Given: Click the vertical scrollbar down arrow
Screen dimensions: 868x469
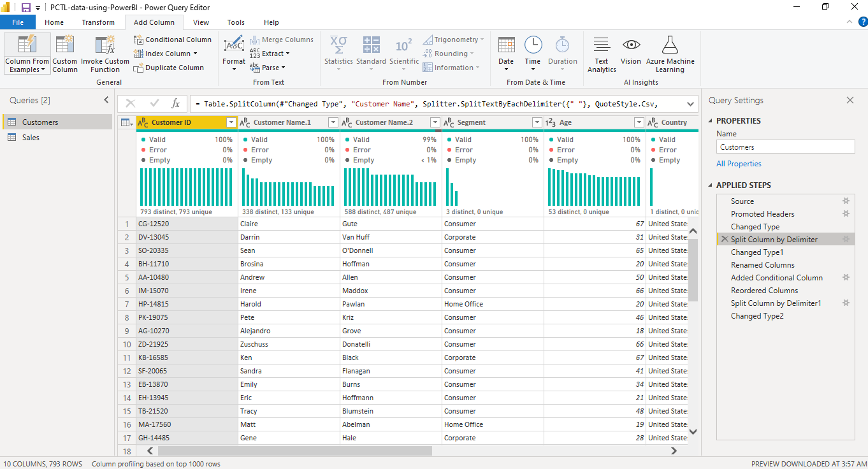Looking at the screenshot, I should pos(693,431).
